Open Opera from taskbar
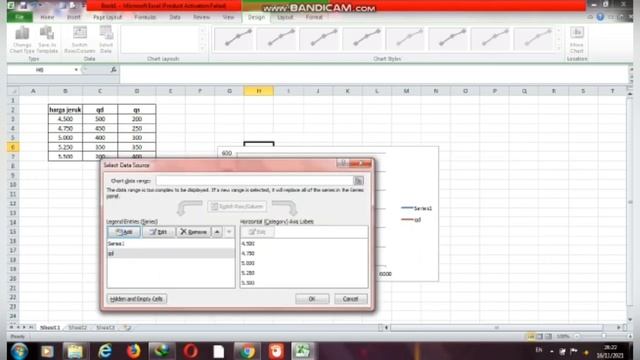The width and height of the screenshot is (640, 360). tap(190, 351)
